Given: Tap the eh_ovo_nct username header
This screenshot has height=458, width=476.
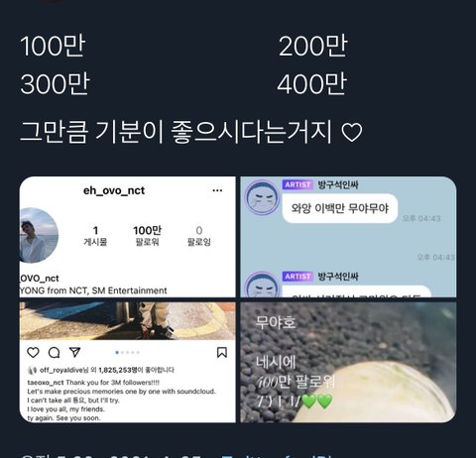Looking at the screenshot, I should 114,190.
